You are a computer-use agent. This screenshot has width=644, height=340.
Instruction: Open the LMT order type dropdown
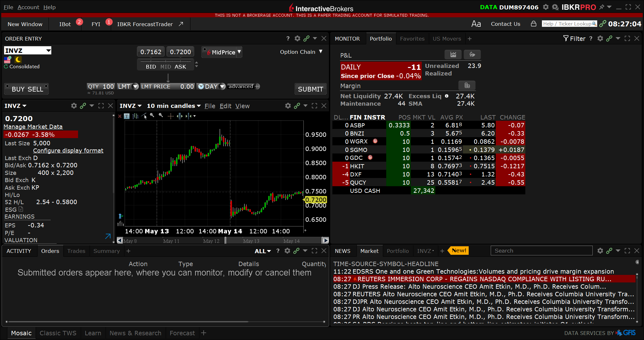click(135, 86)
